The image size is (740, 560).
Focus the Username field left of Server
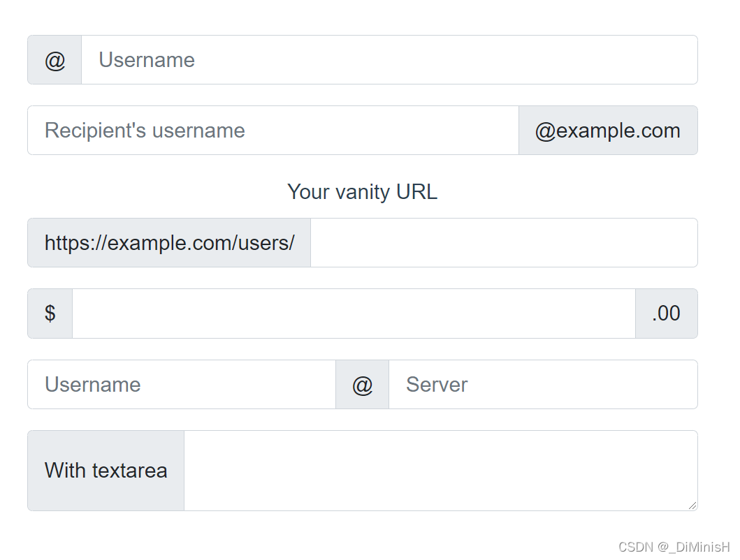[x=182, y=385]
